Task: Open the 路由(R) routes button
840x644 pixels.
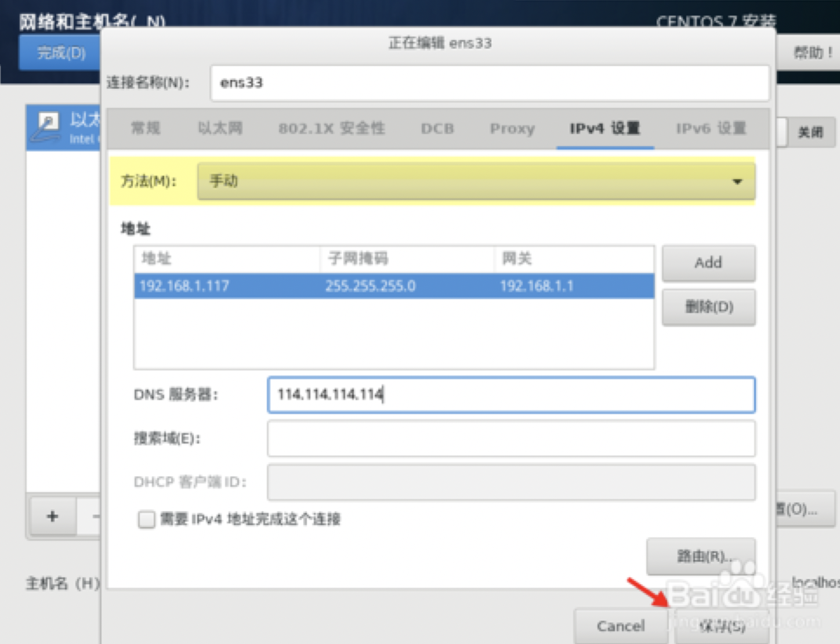Action: coord(701,556)
